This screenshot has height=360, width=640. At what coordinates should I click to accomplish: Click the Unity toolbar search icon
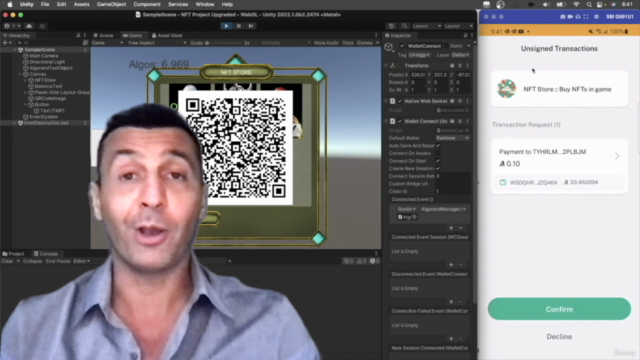pos(404,26)
